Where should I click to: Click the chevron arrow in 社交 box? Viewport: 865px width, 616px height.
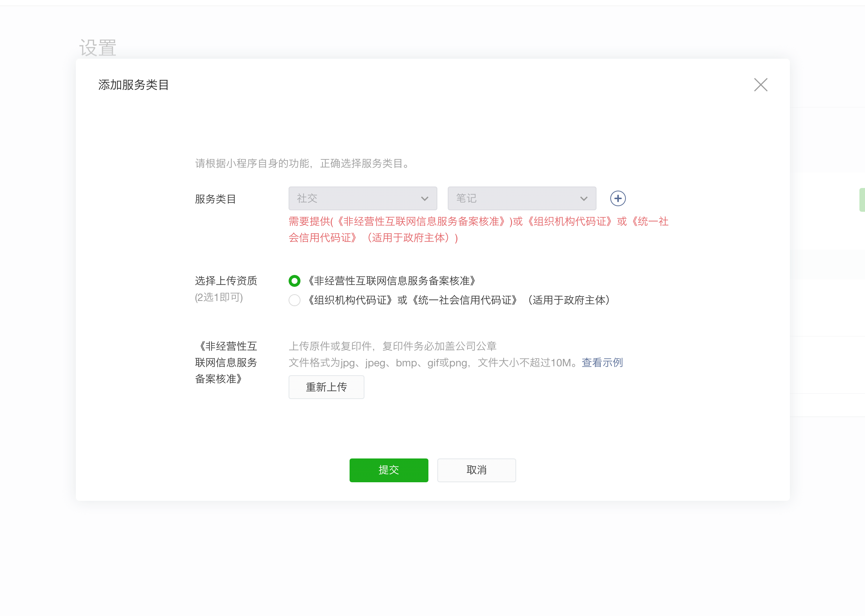click(x=424, y=199)
